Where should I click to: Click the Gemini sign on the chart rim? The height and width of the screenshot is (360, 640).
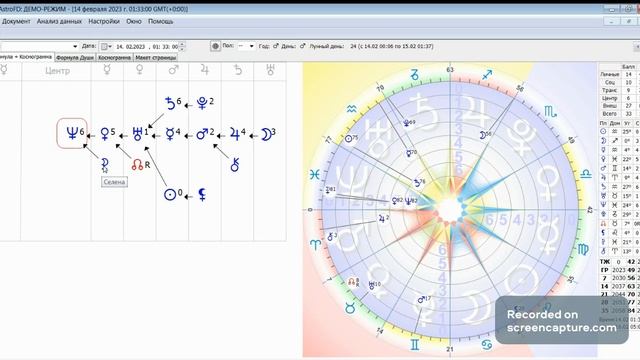tap(414, 345)
